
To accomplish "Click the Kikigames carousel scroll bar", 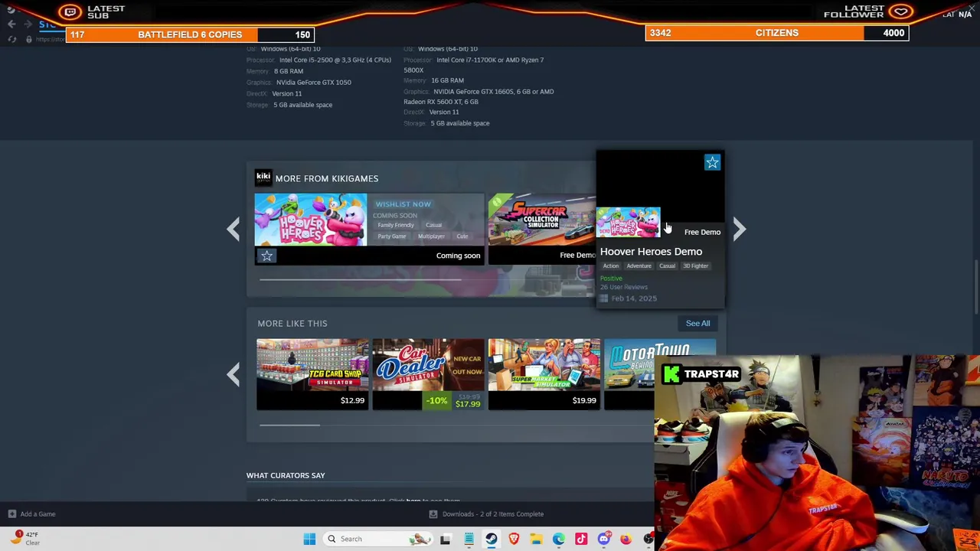I will pyautogui.click(x=361, y=279).
